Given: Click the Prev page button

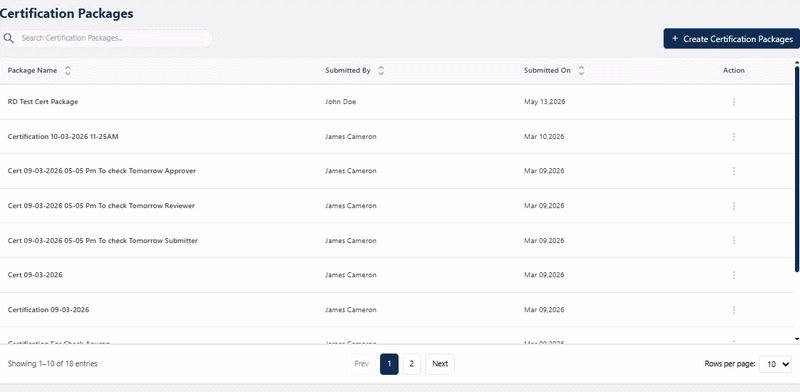Looking at the screenshot, I should point(361,364).
